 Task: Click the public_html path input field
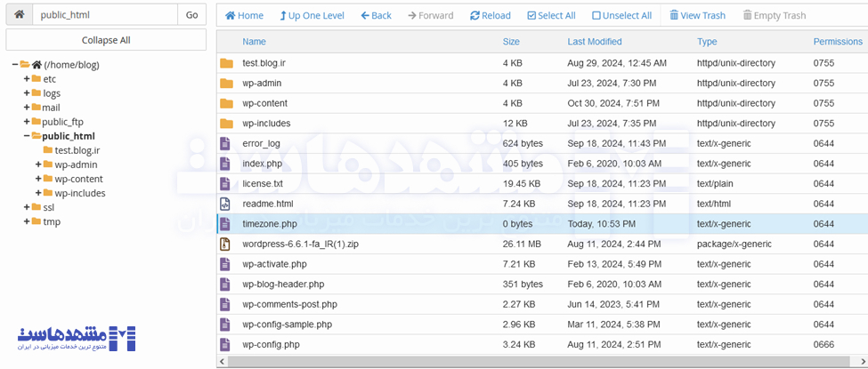tap(104, 15)
